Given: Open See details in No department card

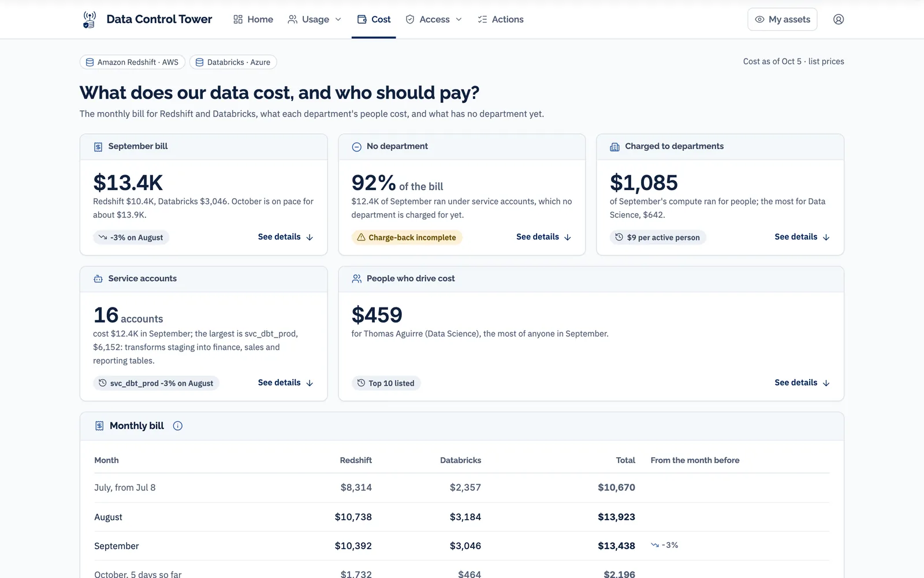Looking at the screenshot, I should coord(543,237).
